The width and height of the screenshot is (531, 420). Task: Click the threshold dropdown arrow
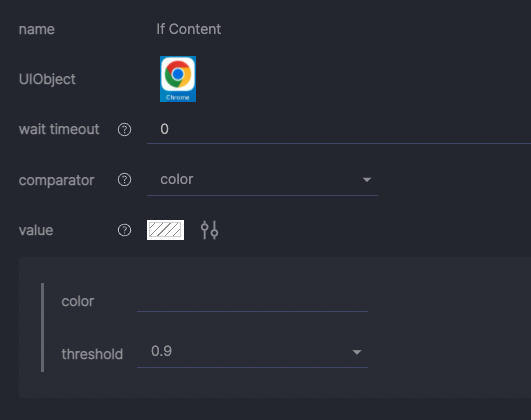pos(357,352)
